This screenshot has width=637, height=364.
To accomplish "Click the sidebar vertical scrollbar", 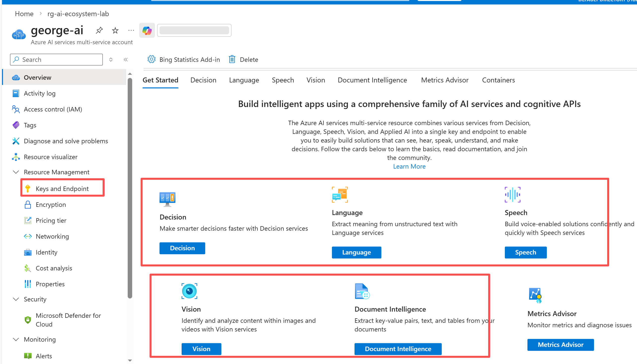I will (x=130, y=187).
